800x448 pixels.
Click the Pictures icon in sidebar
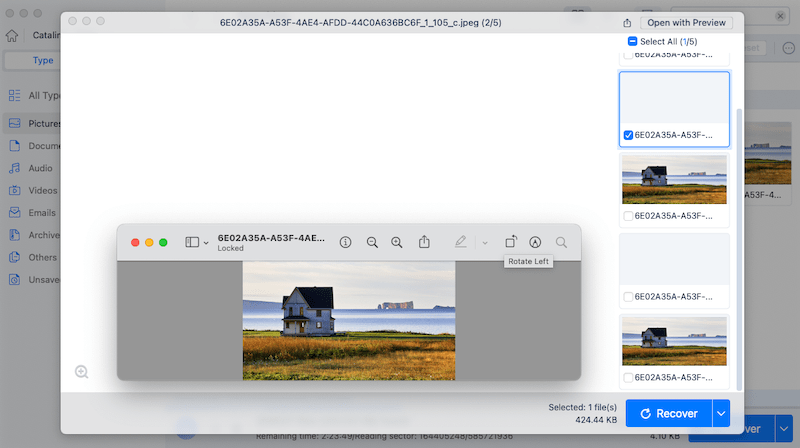click(15, 123)
